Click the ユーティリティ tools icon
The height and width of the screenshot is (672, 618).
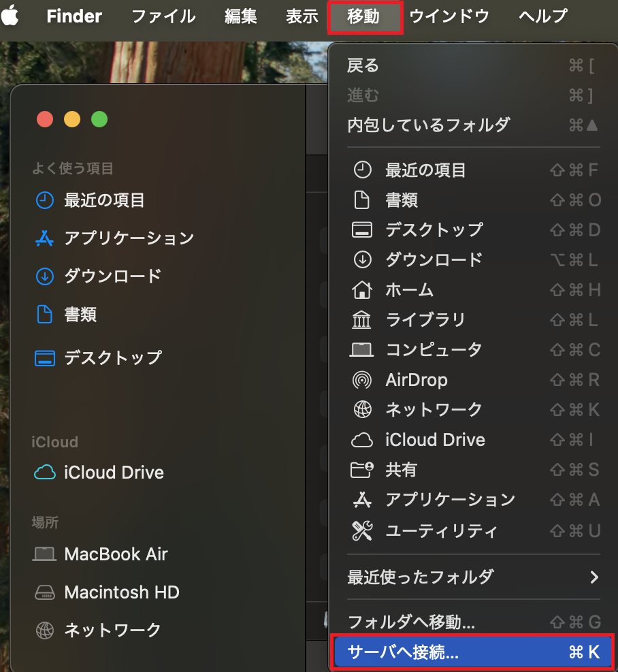pyautogui.click(x=362, y=530)
